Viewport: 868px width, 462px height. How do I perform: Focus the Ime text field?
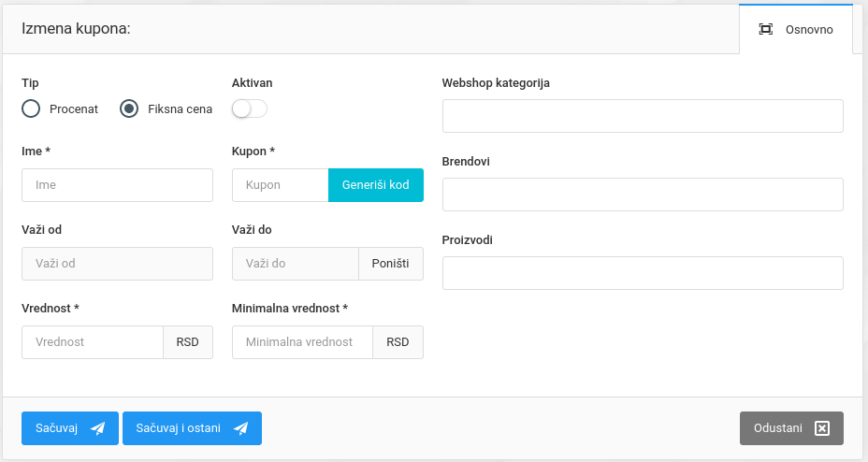[117, 185]
